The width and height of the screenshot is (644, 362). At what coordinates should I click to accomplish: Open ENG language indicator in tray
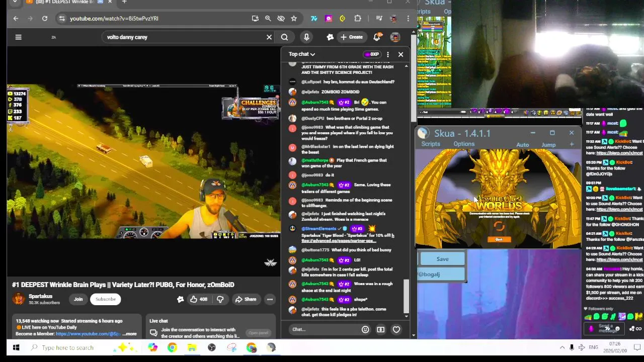click(x=594, y=347)
